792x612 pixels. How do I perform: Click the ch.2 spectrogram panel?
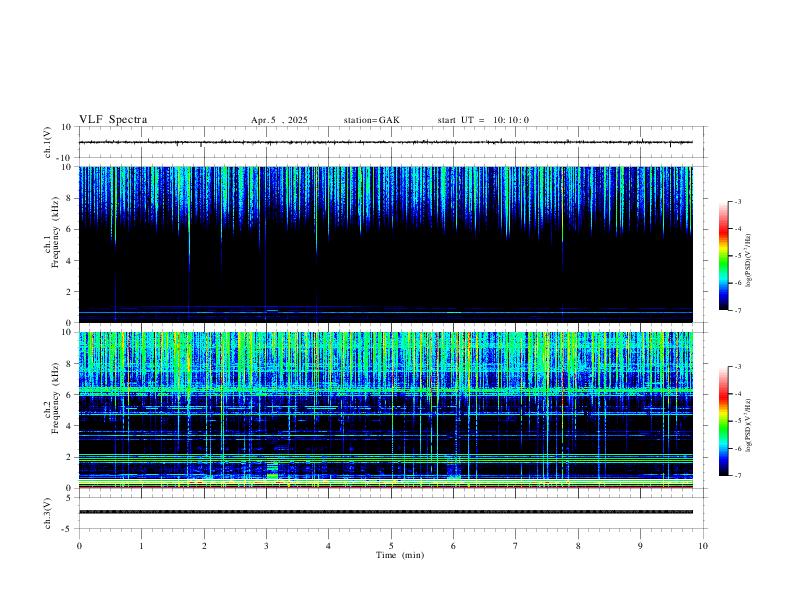386,410
